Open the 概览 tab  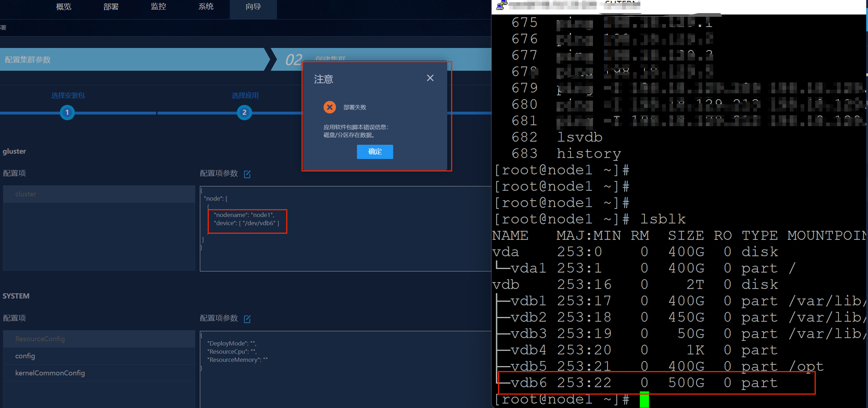64,7
